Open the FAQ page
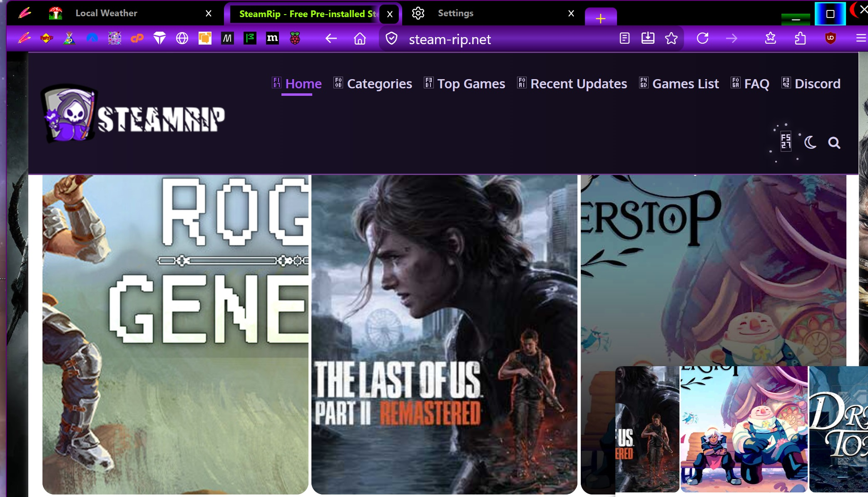 [x=750, y=84]
